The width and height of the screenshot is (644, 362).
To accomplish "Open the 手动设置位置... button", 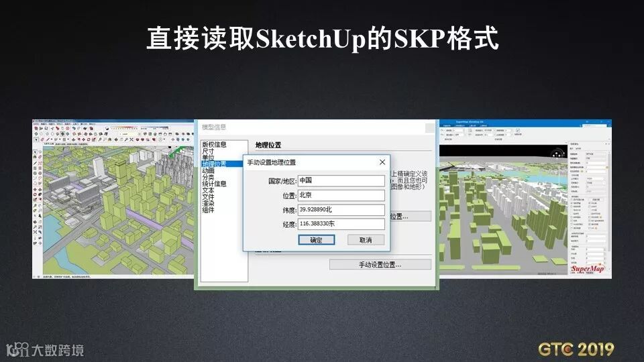I will pos(380,265).
